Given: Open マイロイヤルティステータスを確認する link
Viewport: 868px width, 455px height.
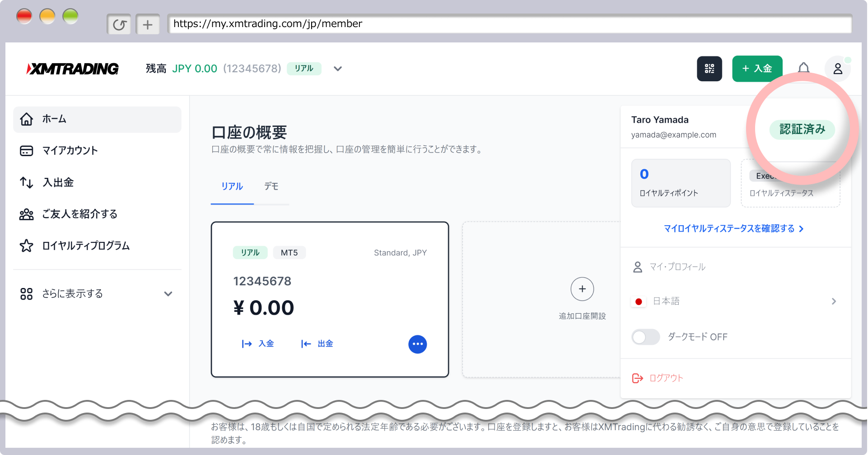Looking at the screenshot, I should coord(733,229).
